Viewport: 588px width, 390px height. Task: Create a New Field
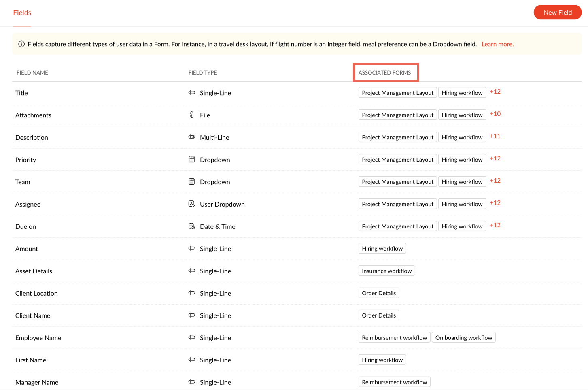pyautogui.click(x=558, y=13)
